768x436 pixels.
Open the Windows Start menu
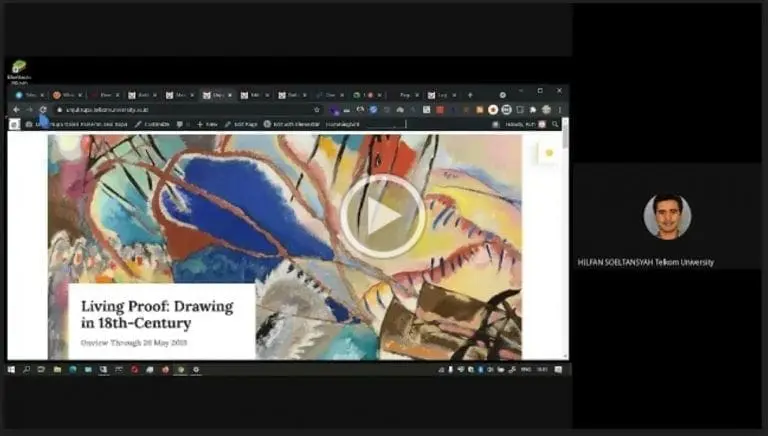pos(11,370)
